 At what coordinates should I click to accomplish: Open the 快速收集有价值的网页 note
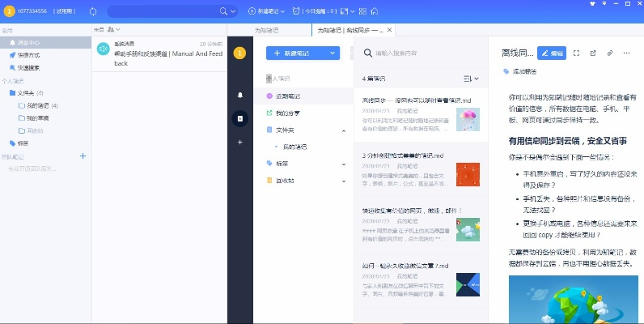pyautogui.click(x=421, y=225)
